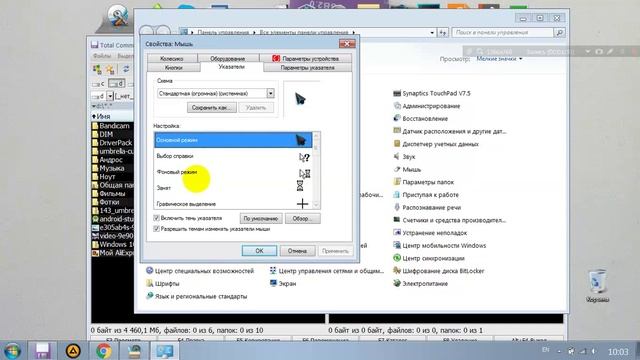
Task: Click the Control Panel search magnifier icon
Action: pos(560,32)
